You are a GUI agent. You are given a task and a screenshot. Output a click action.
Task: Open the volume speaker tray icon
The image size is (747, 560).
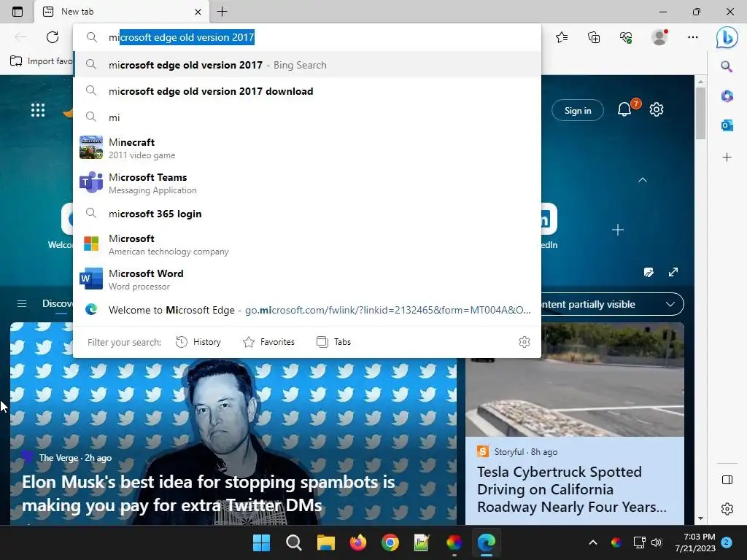(x=657, y=542)
